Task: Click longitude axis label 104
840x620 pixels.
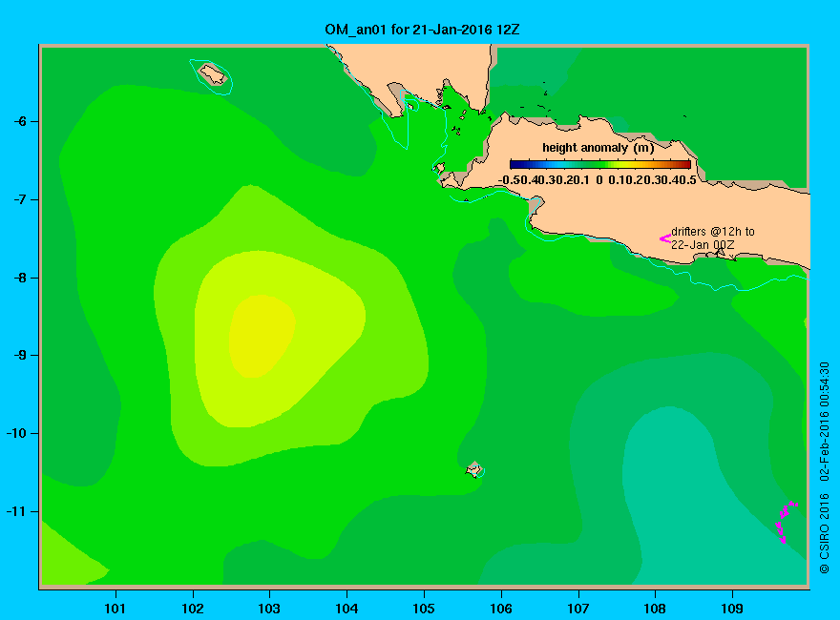Action: [346, 609]
